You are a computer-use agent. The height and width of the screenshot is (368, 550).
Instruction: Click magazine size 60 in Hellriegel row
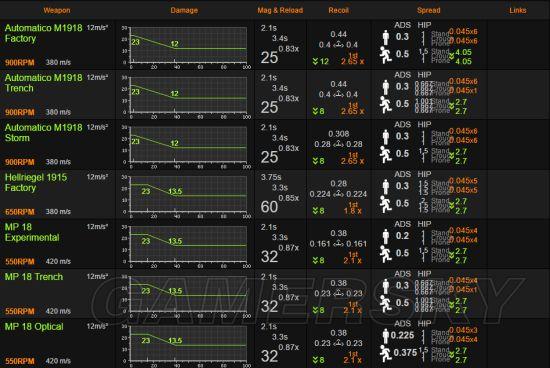click(x=269, y=207)
